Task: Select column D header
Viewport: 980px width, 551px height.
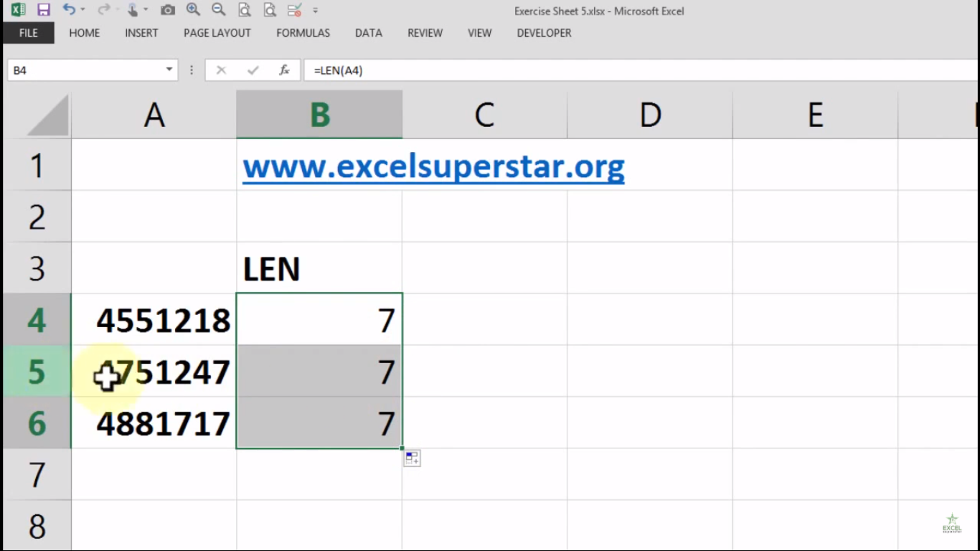Action: 650,115
